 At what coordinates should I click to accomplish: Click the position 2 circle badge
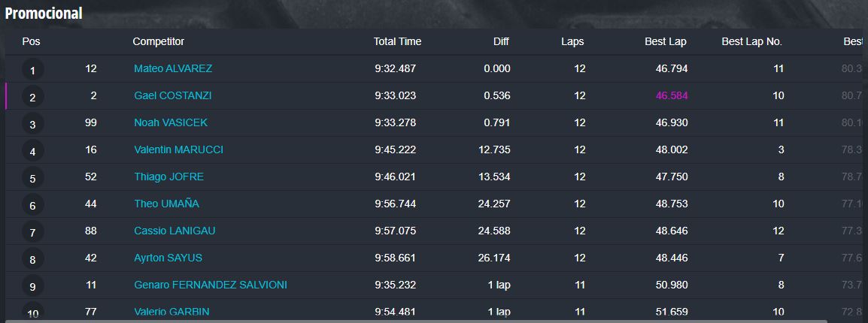coord(32,98)
